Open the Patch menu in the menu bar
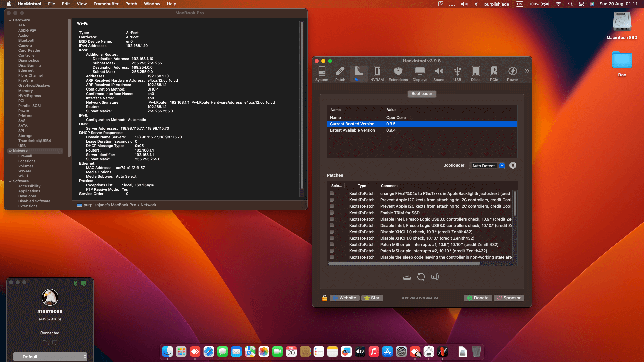644x362 pixels. [x=131, y=4]
